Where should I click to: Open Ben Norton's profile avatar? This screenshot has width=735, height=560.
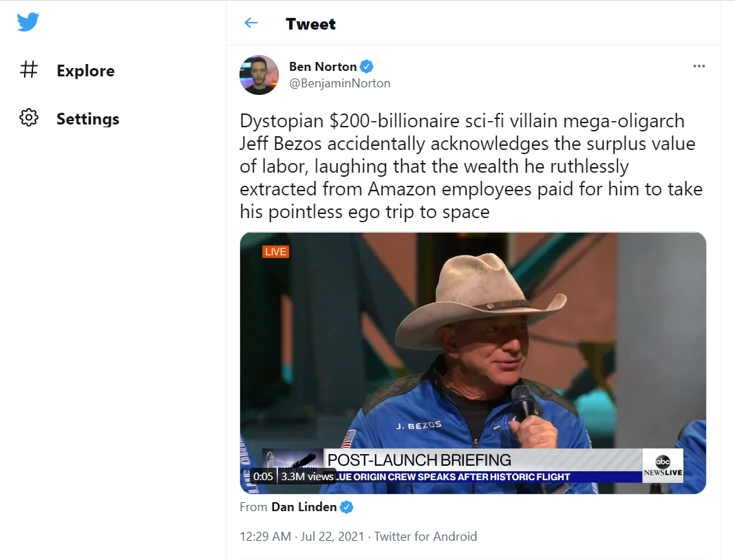coord(259,75)
